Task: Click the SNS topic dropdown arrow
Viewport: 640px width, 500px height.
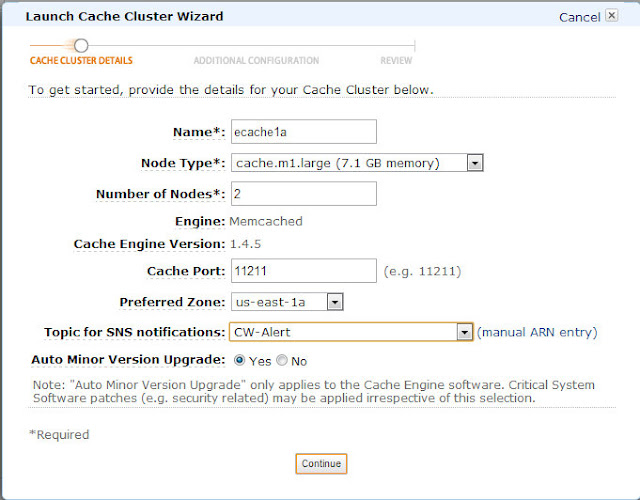Action: point(464,332)
